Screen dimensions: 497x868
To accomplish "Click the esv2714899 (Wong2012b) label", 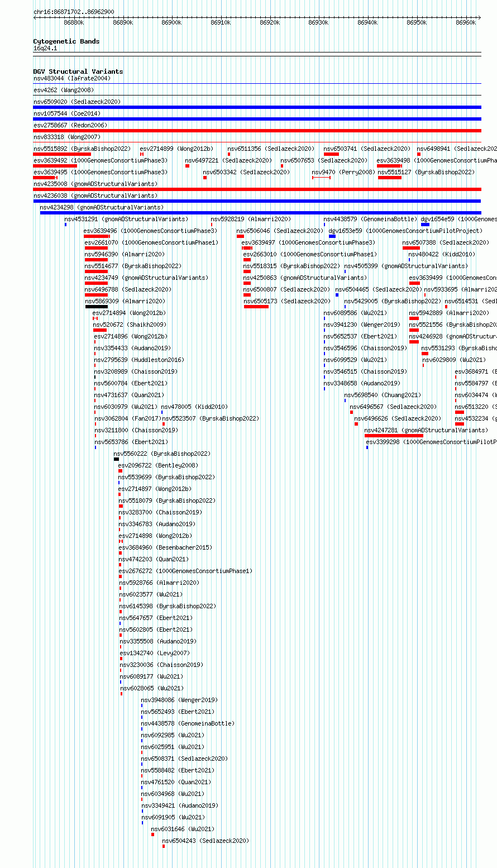I will (x=176, y=149).
